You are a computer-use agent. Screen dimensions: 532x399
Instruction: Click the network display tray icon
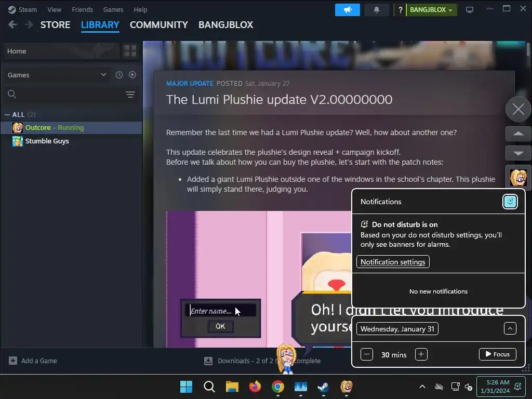pos(455,387)
